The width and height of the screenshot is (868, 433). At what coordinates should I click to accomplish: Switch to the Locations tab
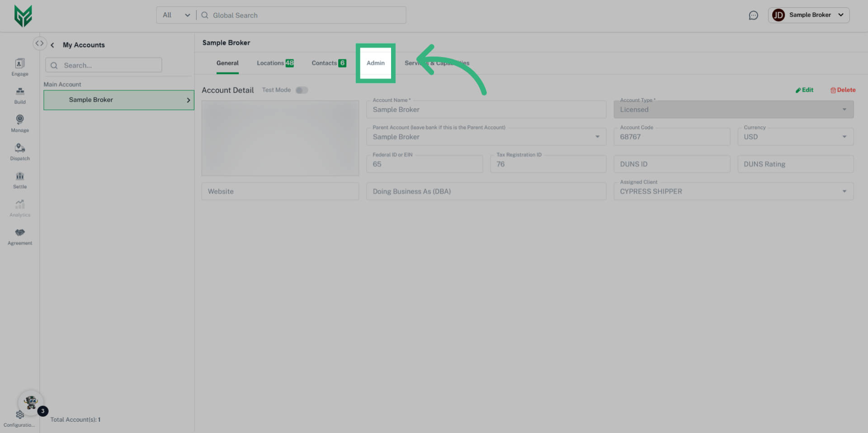pyautogui.click(x=275, y=63)
